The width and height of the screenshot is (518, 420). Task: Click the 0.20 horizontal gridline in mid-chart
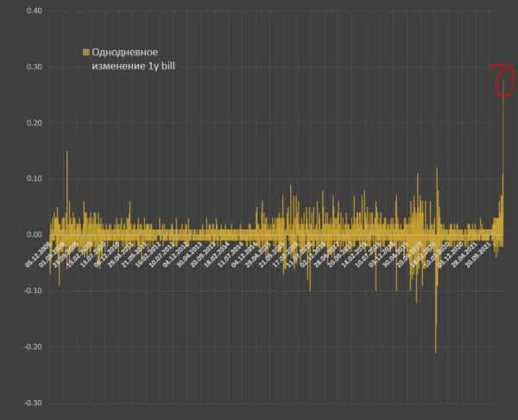tap(259, 123)
